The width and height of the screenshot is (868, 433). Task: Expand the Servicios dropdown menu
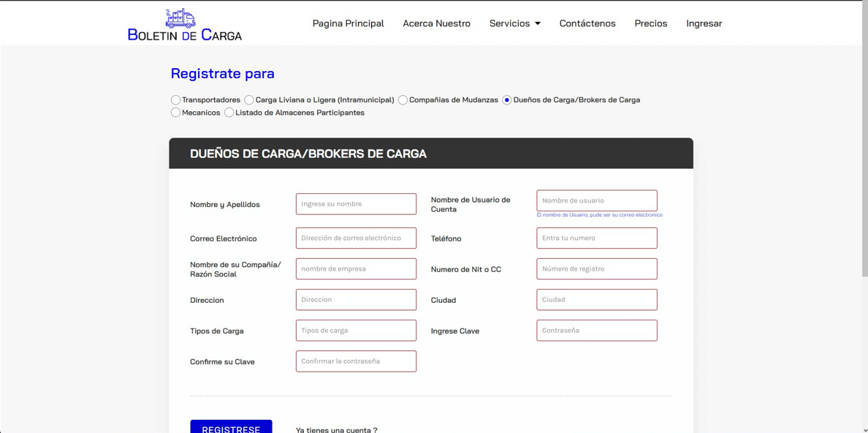(514, 23)
